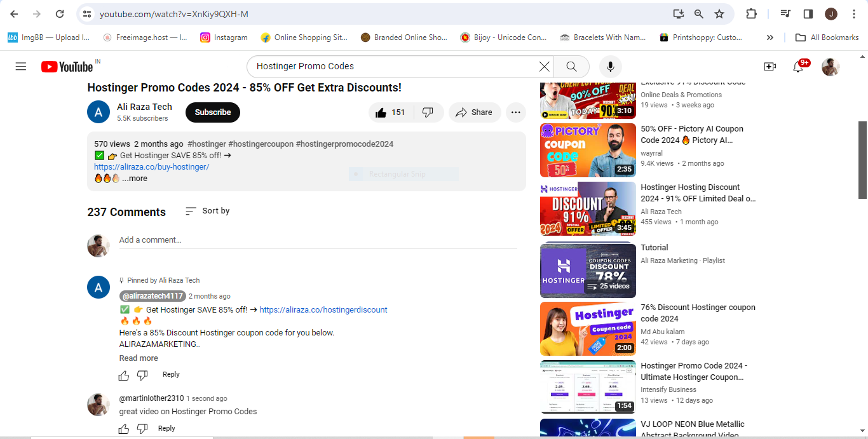This screenshot has height=439, width=868.
Task: Reply to the pinned comment
Action: (x=171, y=375)
